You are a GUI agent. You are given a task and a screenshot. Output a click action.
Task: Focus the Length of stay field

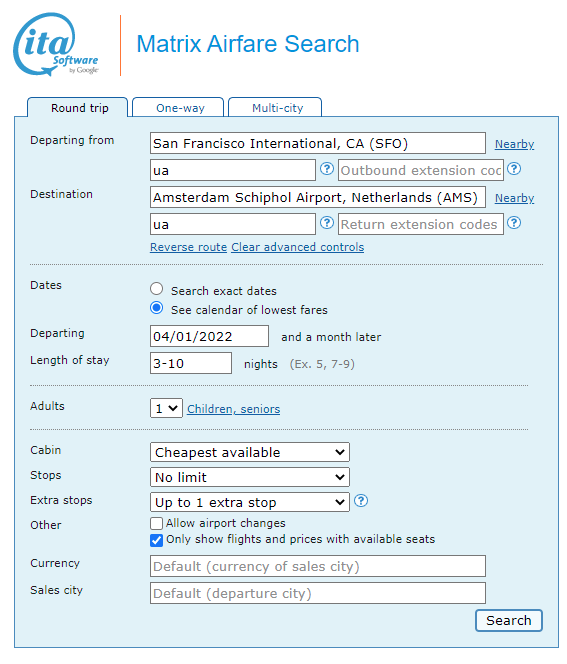point(191,363)
